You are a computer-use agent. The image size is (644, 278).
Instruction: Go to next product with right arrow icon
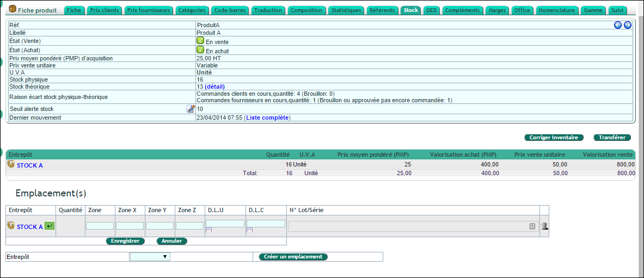tap(628, 25)
